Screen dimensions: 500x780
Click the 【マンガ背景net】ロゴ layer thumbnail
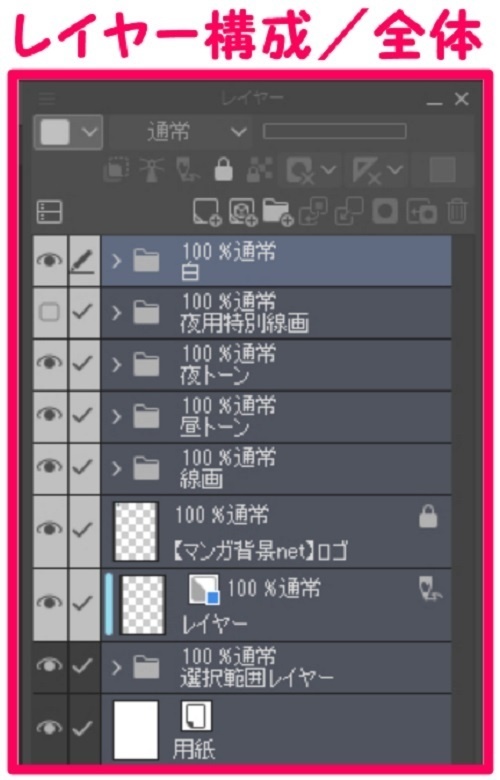[x=135, y=531]
